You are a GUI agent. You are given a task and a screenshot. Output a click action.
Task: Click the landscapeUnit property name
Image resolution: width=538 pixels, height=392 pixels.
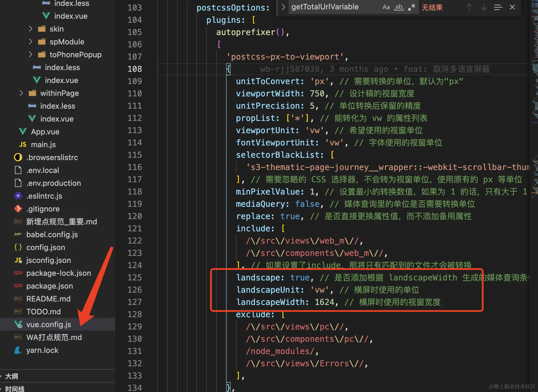(268, 290)
